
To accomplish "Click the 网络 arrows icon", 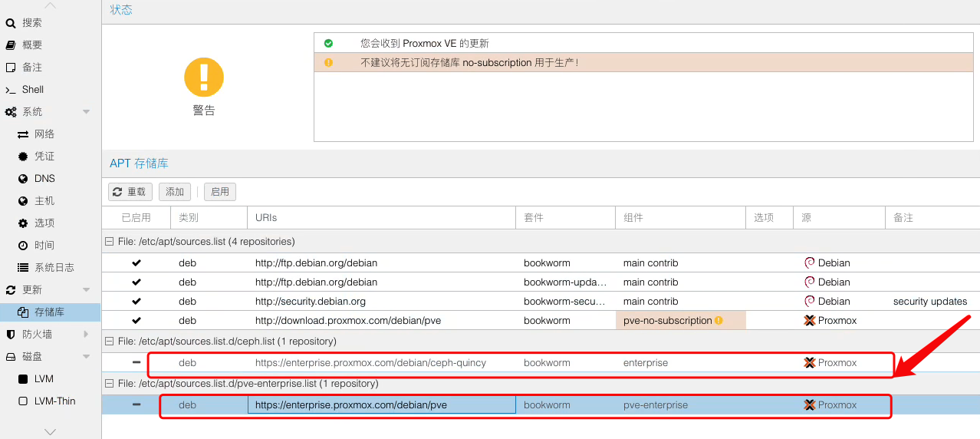I will pos(23,134).
